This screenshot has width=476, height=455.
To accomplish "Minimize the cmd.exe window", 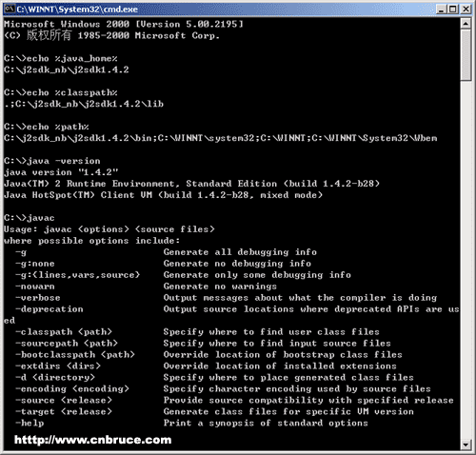I will (x=442, y=9).
